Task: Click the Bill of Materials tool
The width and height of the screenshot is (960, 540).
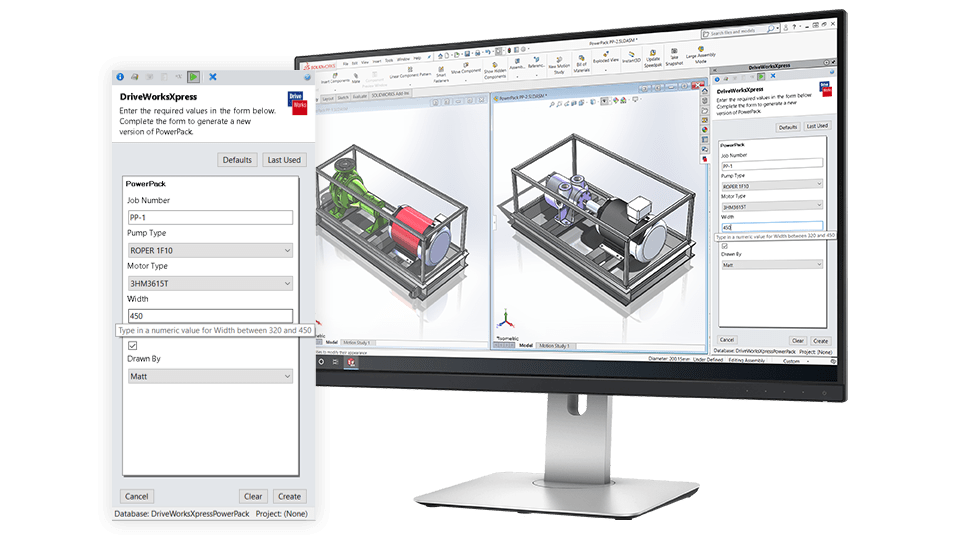Action: click(x=582, y=64)
